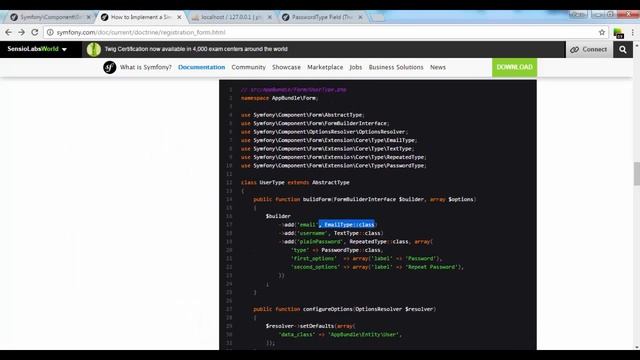Screen dimensions: 640x360
Task: Click the green Twig leaf icon
Action: 93,49
